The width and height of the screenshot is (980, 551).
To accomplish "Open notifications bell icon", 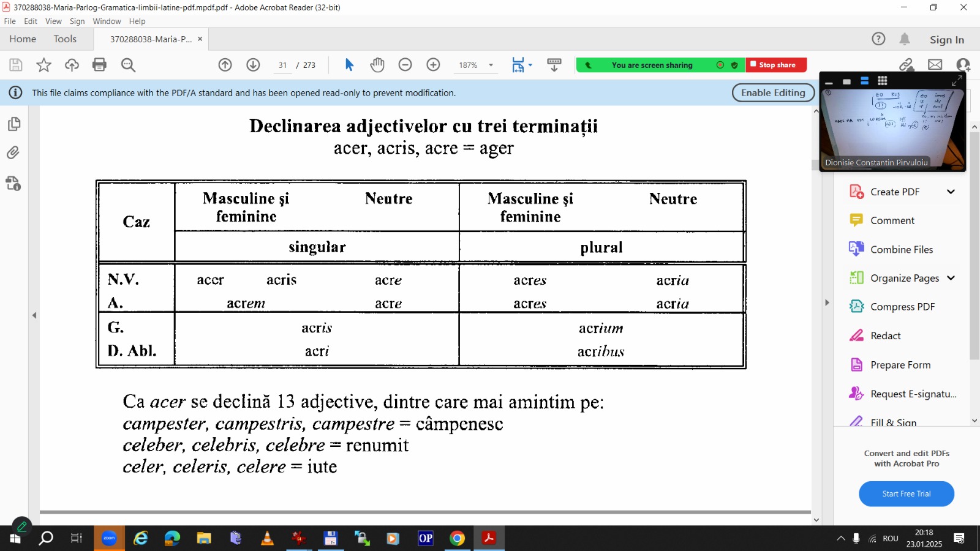I will click(905, 39).
